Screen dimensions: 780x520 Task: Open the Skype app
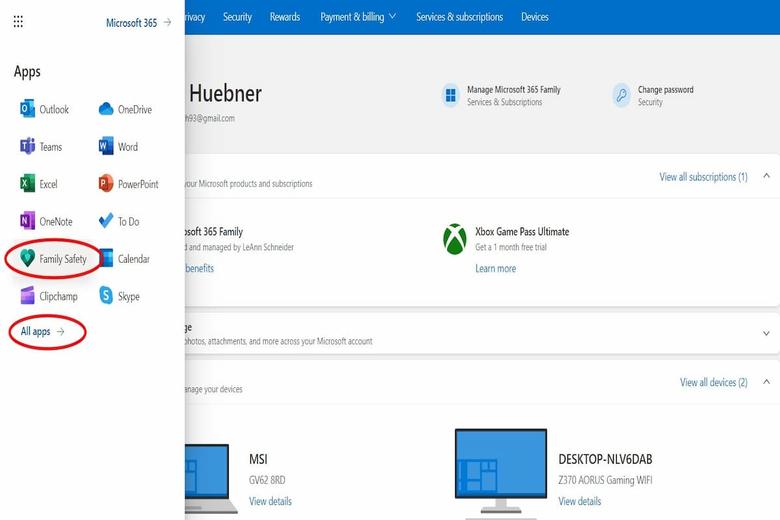(x=106, y=296)
